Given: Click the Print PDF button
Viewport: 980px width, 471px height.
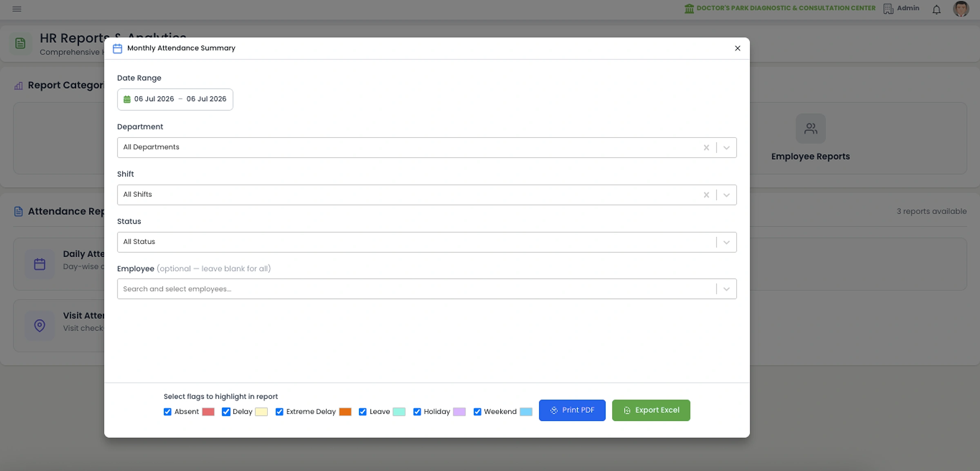Looking at the screenshot, I should click(x=572, y=410).
